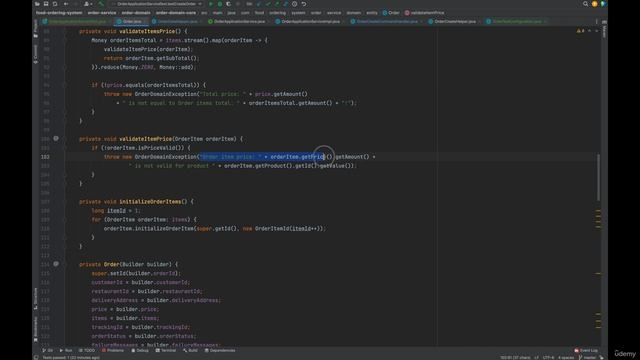Viewport: 640px width, 360px height.
Task: Click the 4 spaces indent status widget
Action: pos(566,358)
